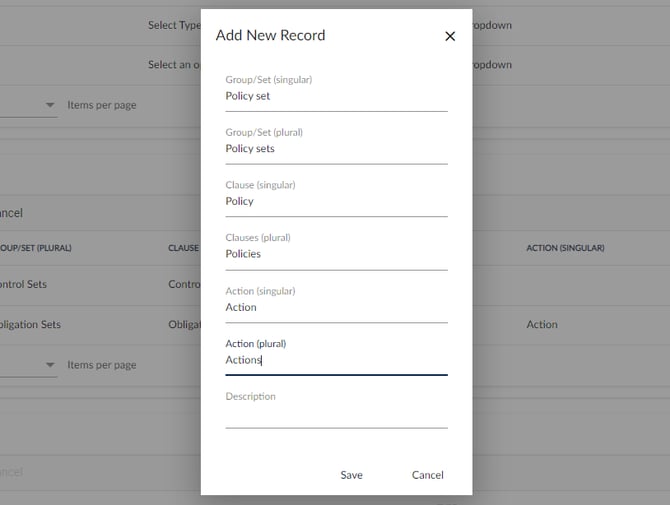Sort by Action (Singular) column header
670x505 pixels.
[565, 248]
